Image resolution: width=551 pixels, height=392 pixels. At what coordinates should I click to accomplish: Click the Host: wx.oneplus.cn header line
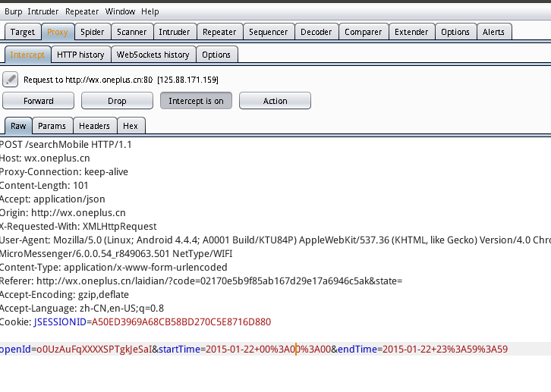pos(45,158)
